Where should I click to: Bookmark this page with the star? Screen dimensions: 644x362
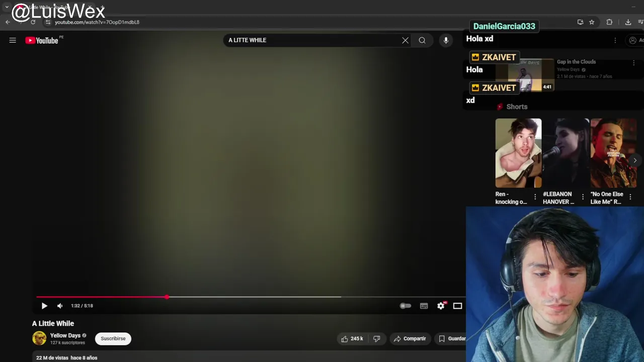[592, 22]
